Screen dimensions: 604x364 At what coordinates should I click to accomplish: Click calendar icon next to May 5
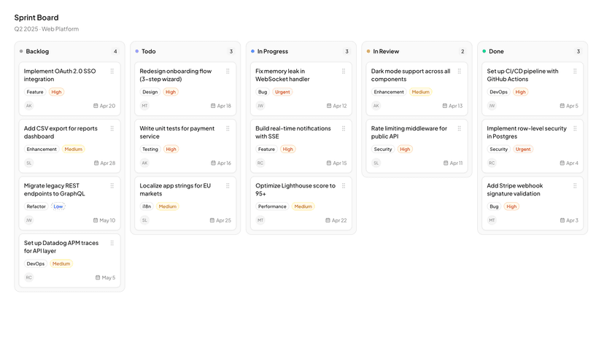click(x=98, y=277)
